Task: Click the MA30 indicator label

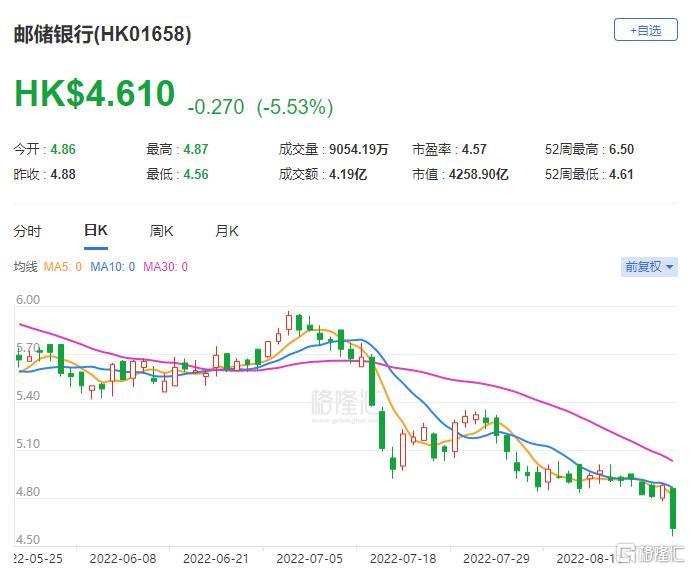Action: [165, 267]
